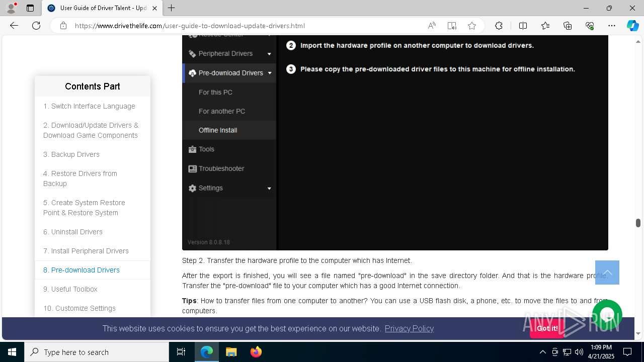Open a new tab with plus icon
The width and height of the screenshot is (644, 362).
point(172,8)
